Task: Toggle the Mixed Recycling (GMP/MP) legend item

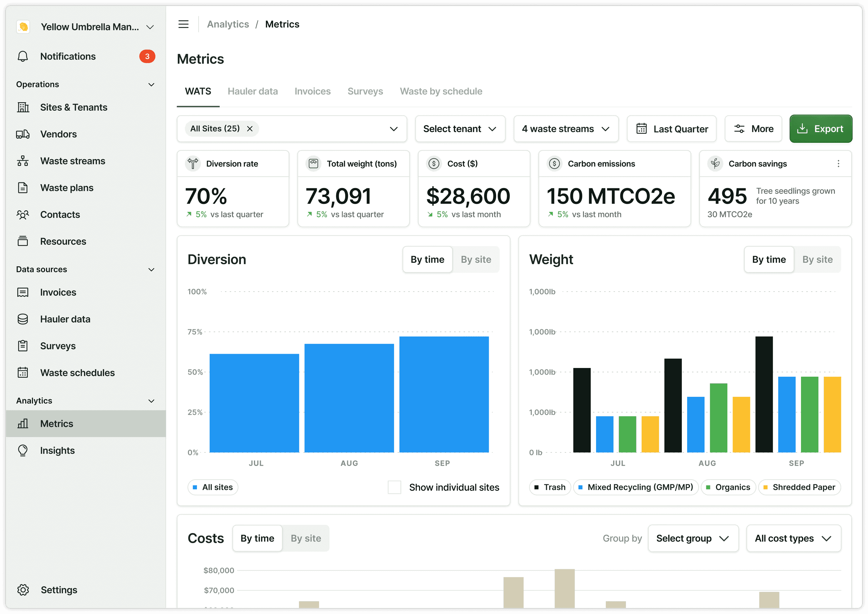Action: [x=636, y=488]
